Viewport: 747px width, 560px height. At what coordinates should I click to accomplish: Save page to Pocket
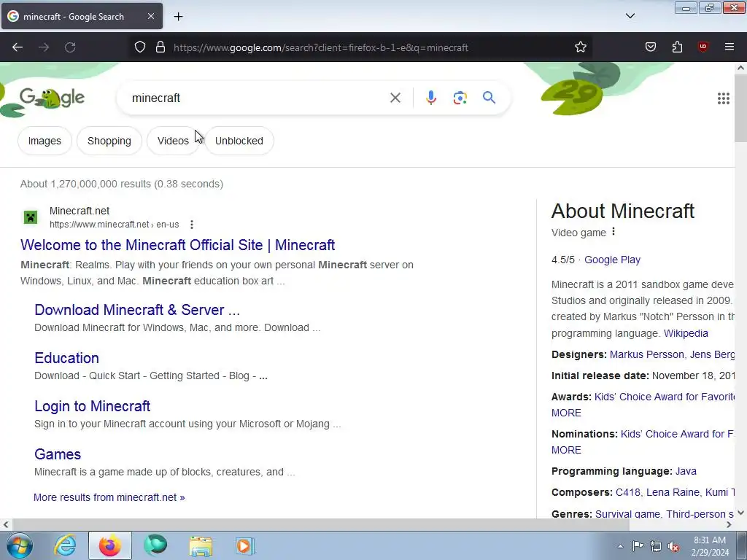pyautogui.click(x=650, y=47)
